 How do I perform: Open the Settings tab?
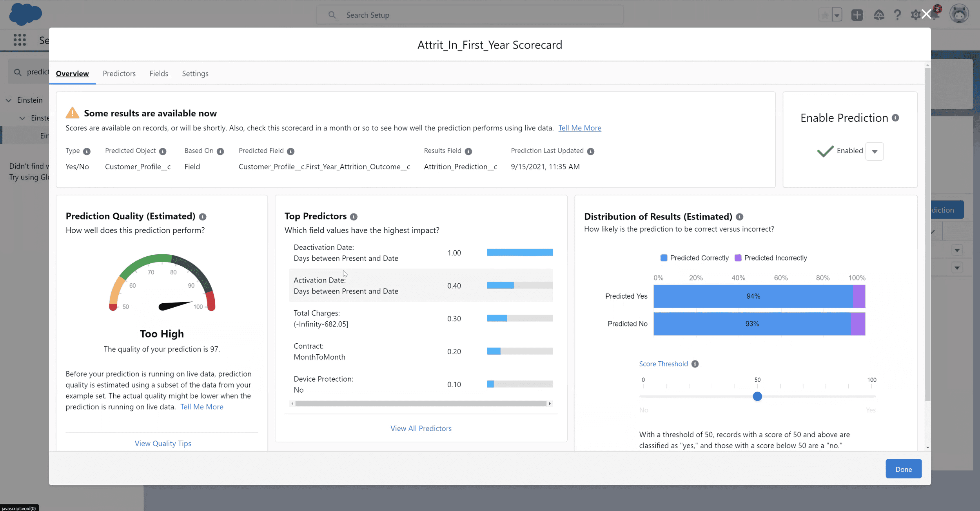point(195,74)
